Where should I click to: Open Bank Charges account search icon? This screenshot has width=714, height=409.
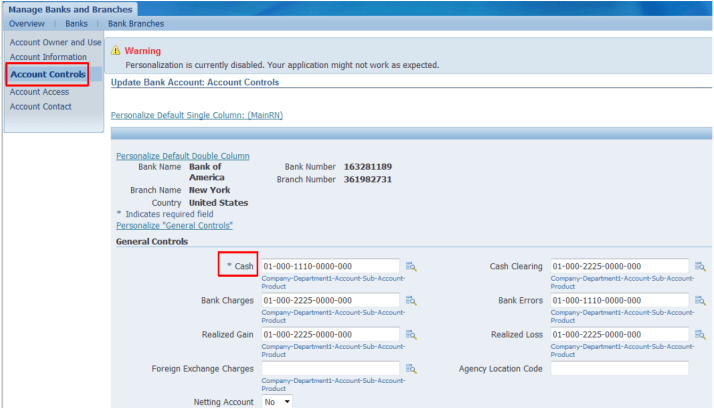pos(411,301)
